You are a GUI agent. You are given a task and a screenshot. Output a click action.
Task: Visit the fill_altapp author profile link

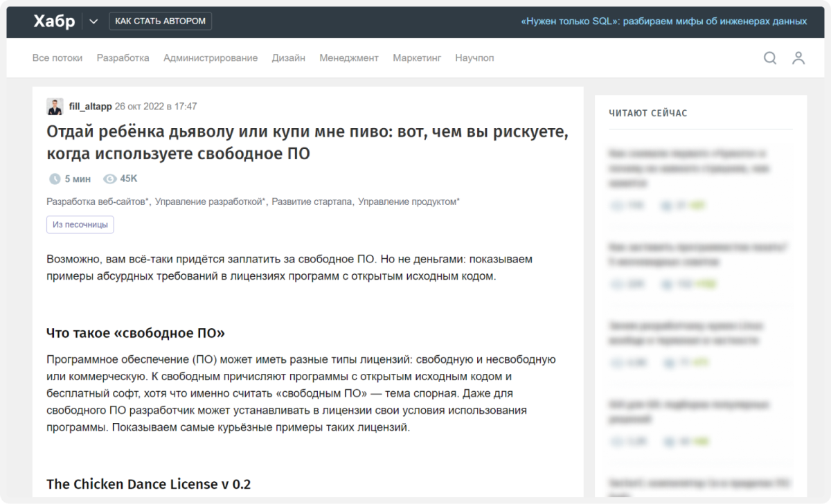[x=90, y=107]
